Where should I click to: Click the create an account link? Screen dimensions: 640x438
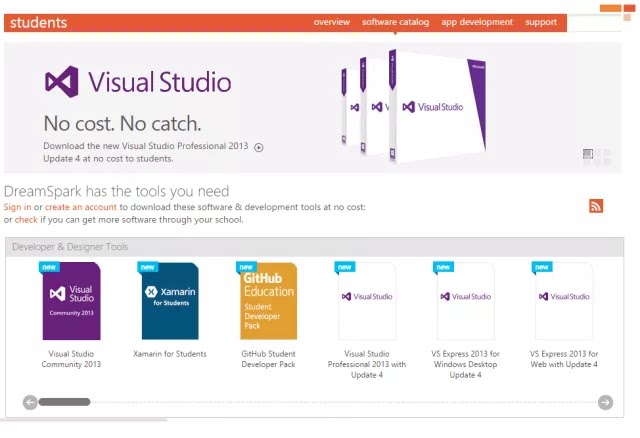click(x=80, y=207)
